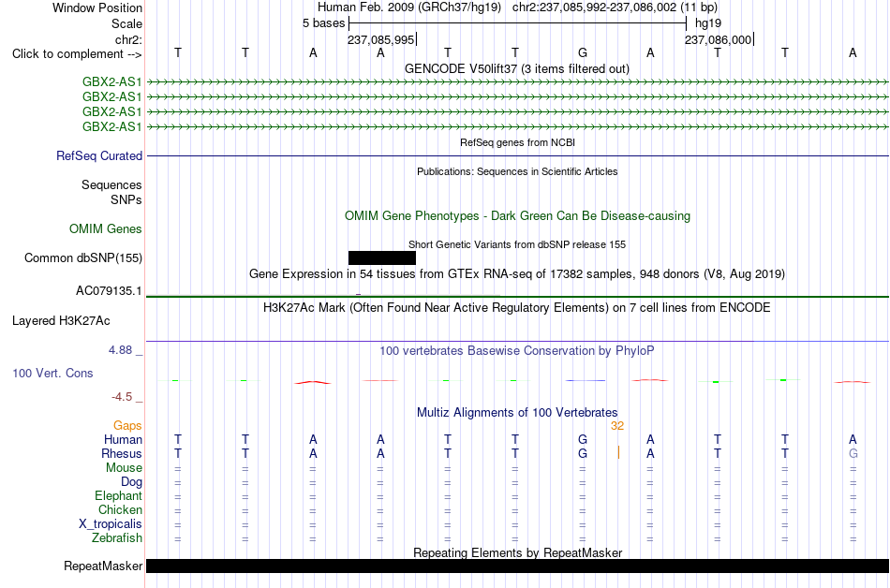Click the G base in the sequence row
The height and width of the screenshot is (588, 890).
tap(583, 52)
